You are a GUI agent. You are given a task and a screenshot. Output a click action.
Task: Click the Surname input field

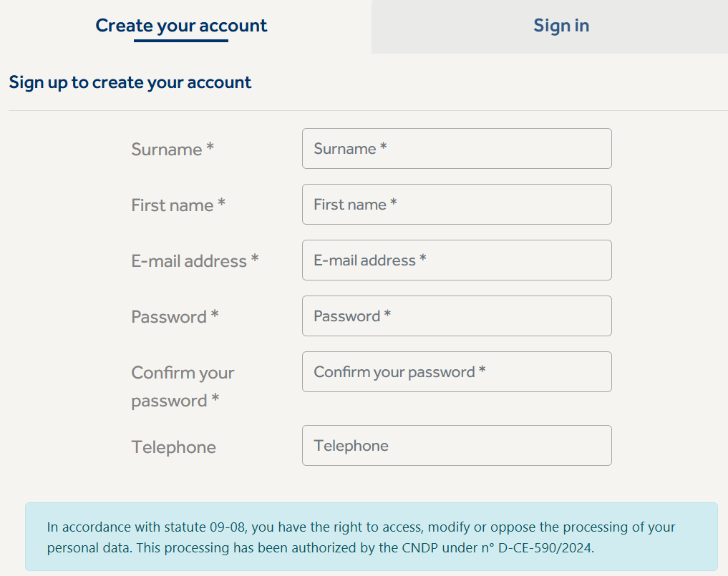click(x=457, y=149)
